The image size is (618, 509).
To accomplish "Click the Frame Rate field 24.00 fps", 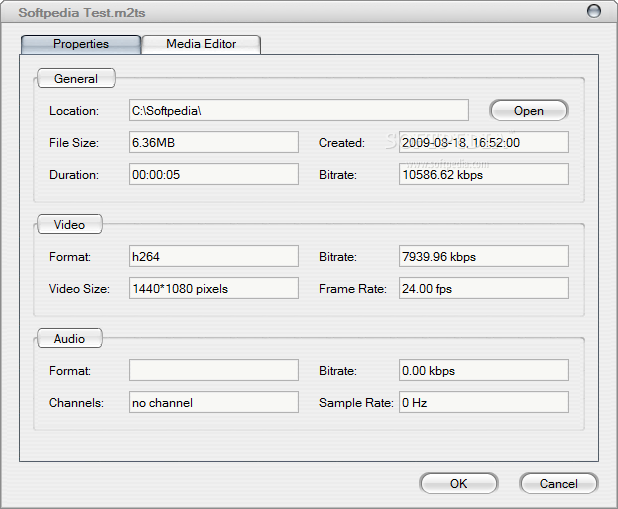I will point(484,288).
